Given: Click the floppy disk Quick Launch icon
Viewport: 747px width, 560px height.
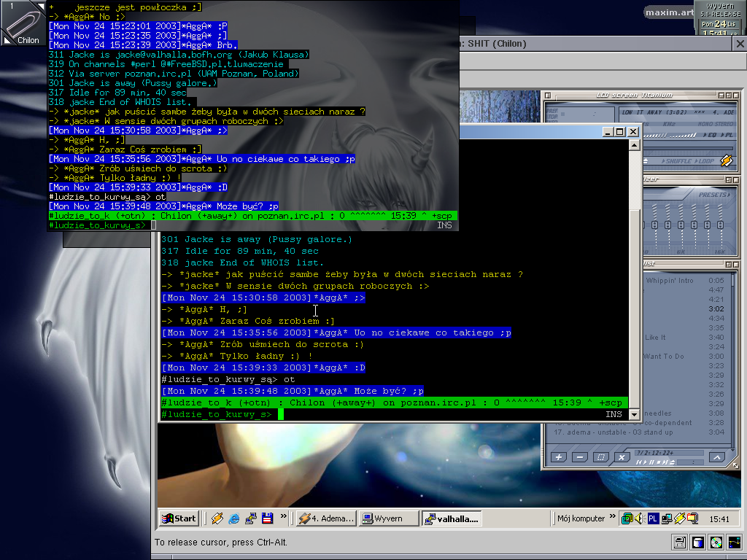Looking at the screenshot, I should point(267,518).
